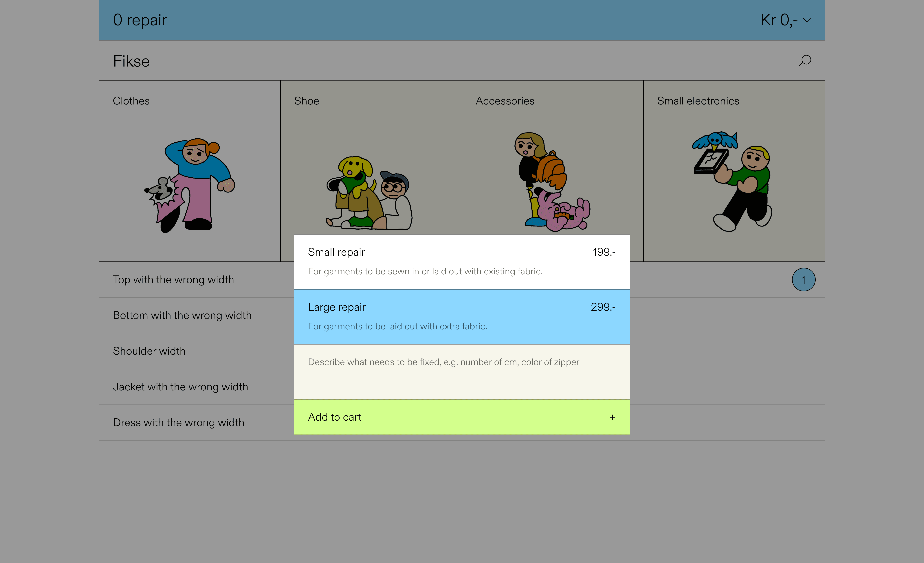This screenshot has width=924, height=563.
Task: Expand Bottom with the wrong width
Action: pos(182,315)
